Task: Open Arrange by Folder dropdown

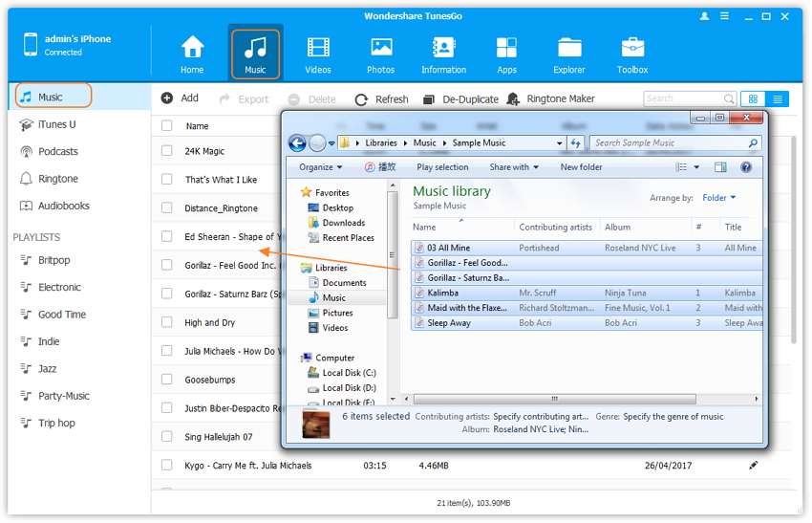Action: coord(719,198)
